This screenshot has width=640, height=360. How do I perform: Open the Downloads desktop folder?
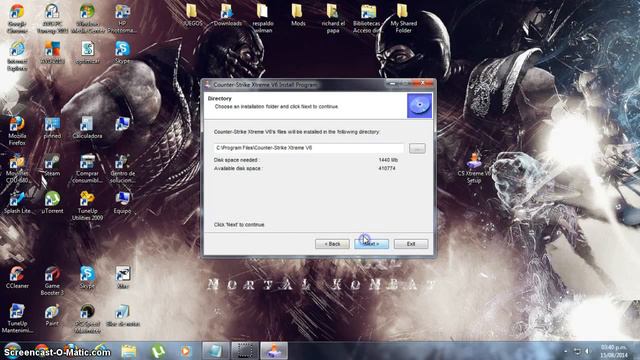tap(227, 15)
